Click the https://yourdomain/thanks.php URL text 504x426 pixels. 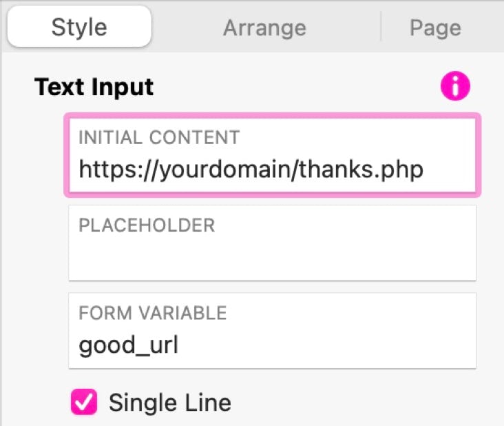(251, 170)
